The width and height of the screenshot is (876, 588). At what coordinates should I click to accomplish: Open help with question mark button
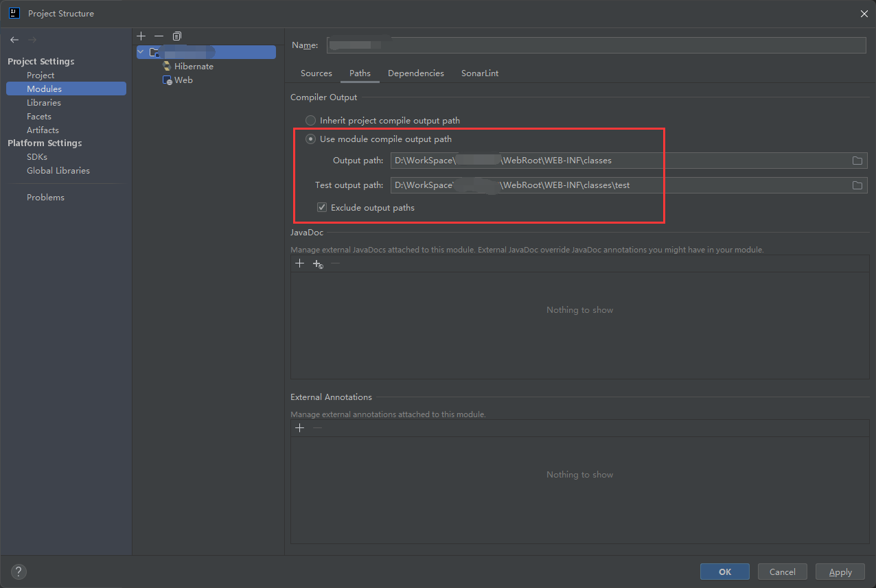[x=19, y=572]
